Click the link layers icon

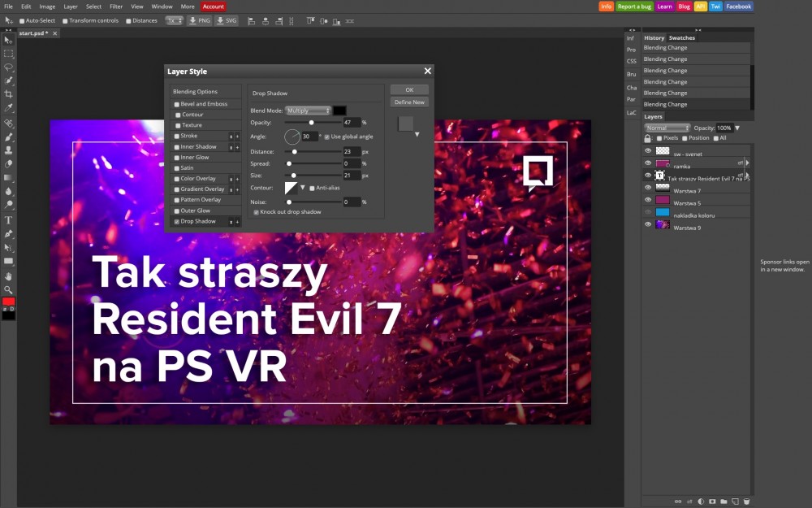coord(678,501)
